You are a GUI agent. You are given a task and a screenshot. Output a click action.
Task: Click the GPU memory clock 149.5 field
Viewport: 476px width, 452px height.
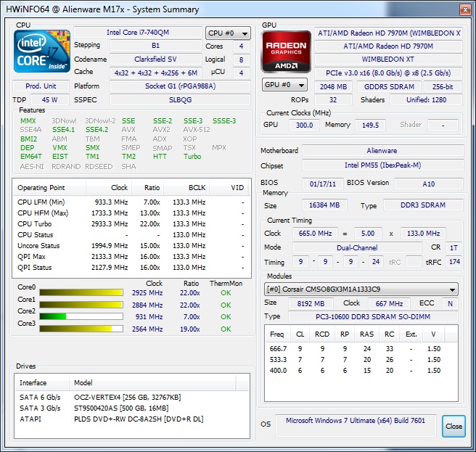pyautogui.click(x=370, y=125)
